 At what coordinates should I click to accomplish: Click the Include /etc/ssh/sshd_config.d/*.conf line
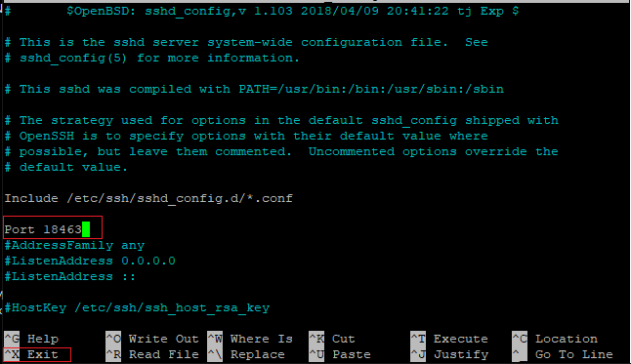pyautogui.click(x=148, y=198)
